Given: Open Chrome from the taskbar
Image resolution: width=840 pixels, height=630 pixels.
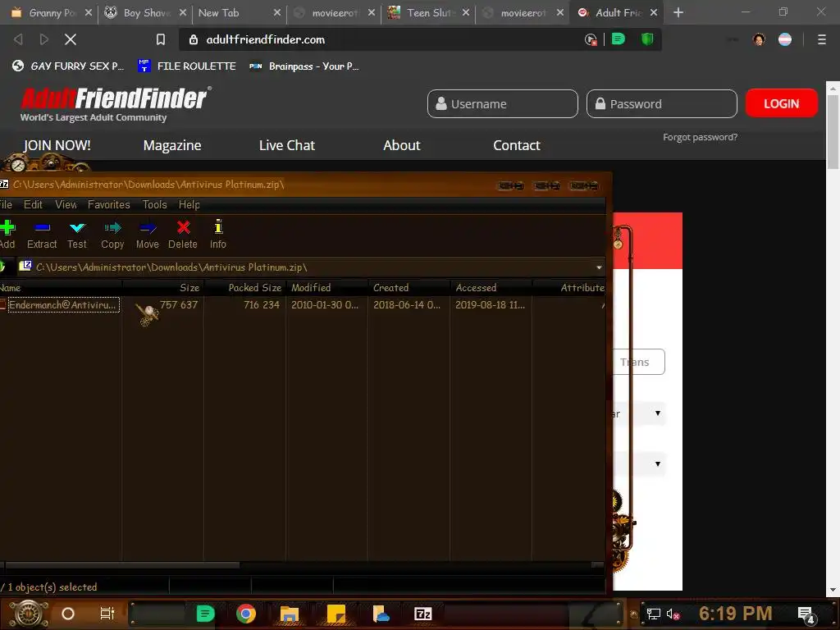Looking at the screenshot, I should 246,614.
